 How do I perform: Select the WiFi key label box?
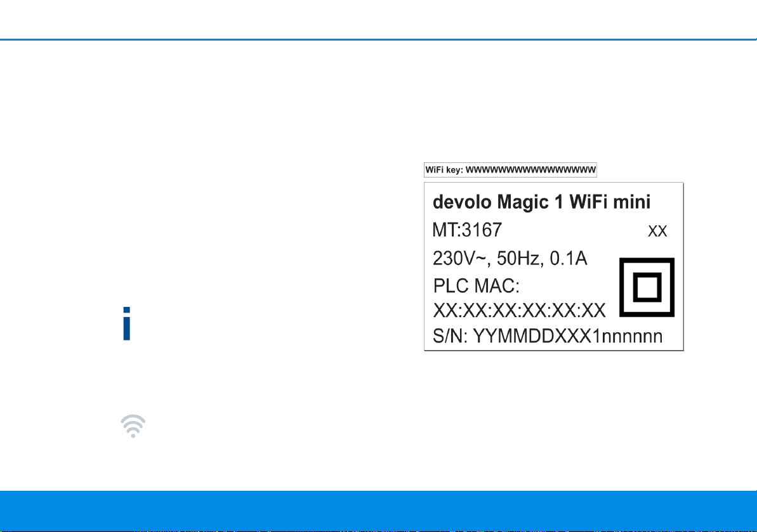point(510,170)
